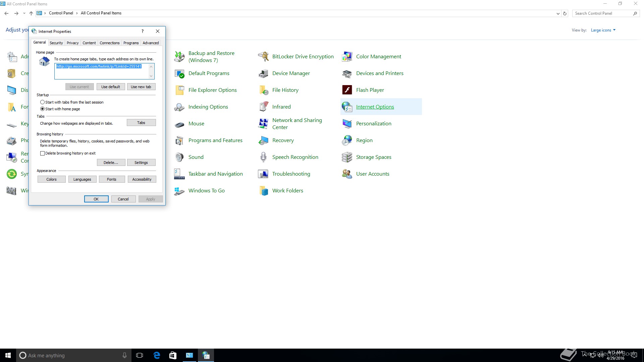Click the Troubleshooting icon
Image resolution: width=644 pixels, height=362 pixels.
(263, 174)
